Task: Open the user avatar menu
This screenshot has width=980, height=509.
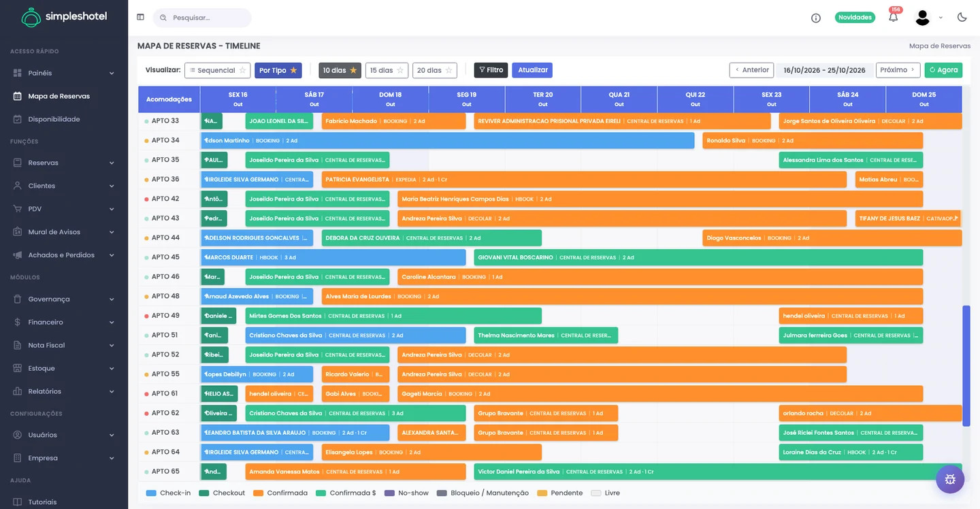Action: [x=923, y=18]
